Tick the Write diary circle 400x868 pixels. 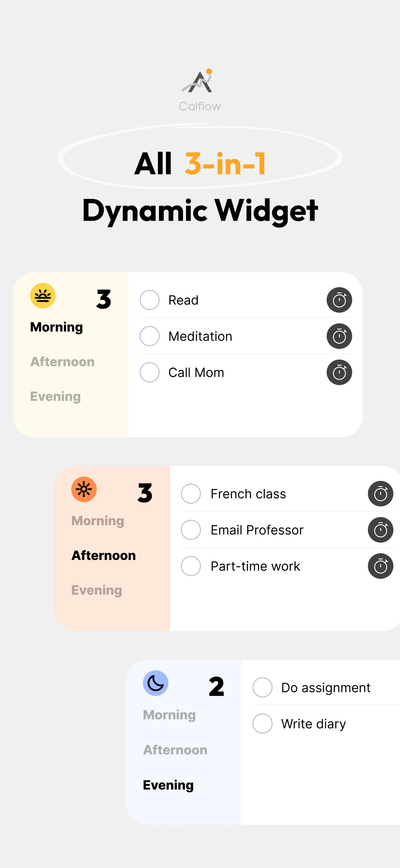tap(262, 723)
